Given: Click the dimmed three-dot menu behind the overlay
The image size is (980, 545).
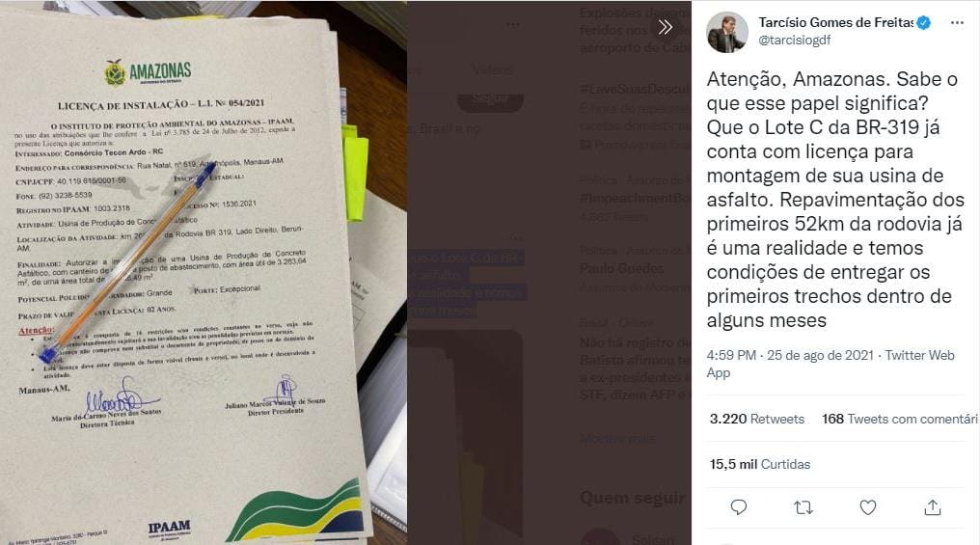Looking at the screenshot, I should (513, 25).
